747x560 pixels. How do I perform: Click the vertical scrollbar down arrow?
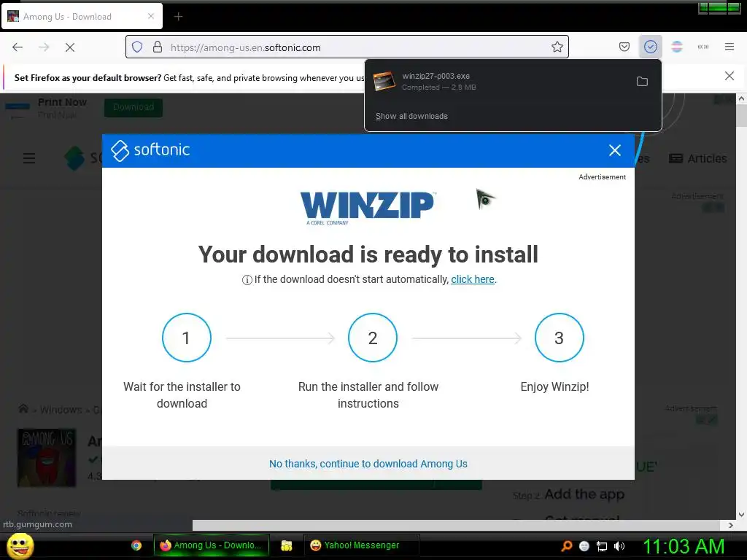coord(741,514)
